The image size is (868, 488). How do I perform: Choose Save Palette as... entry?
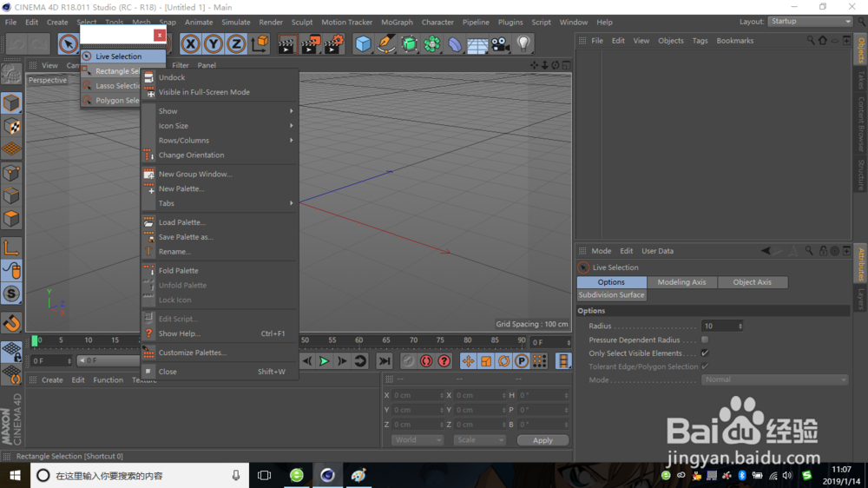[220, 236]
